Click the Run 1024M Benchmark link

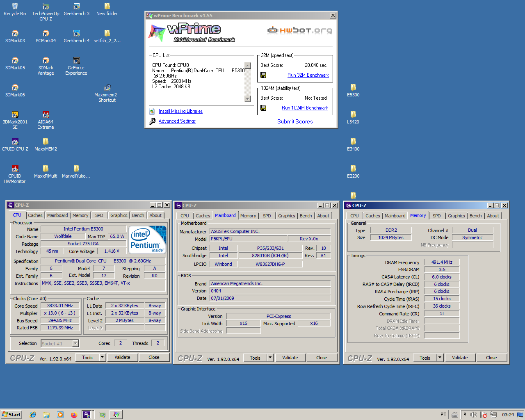click(x=305, y=108)
